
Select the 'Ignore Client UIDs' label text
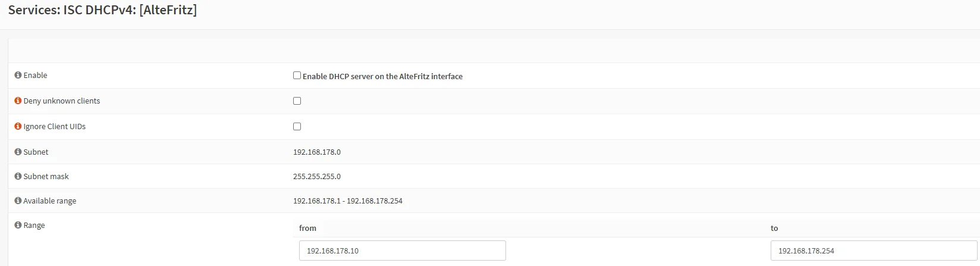tap(55, 127)
